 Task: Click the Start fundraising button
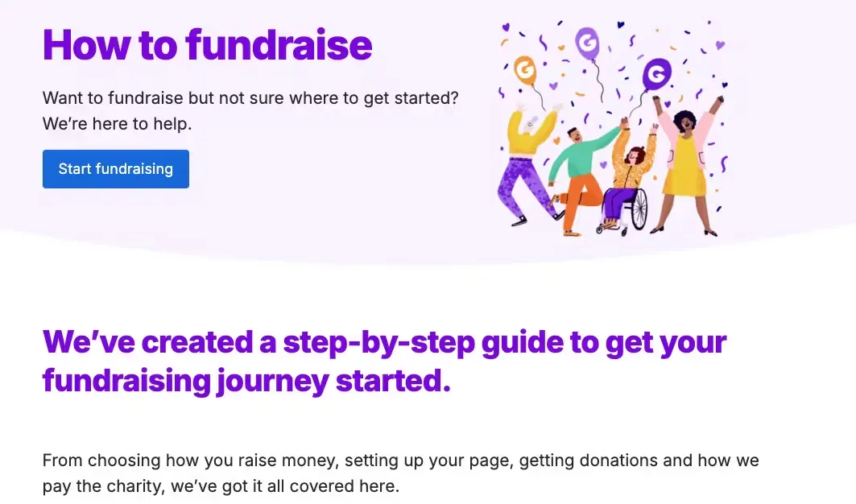click(115, 169)
